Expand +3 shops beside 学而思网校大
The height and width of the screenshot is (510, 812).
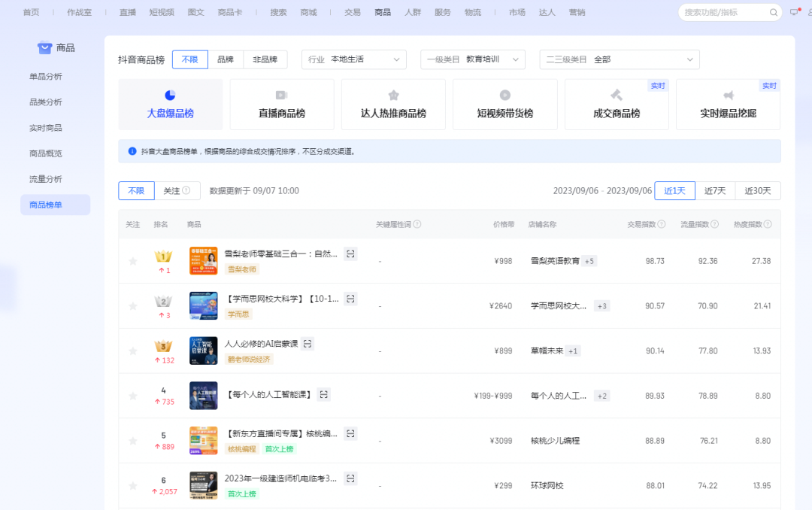(x=601, y=306)
